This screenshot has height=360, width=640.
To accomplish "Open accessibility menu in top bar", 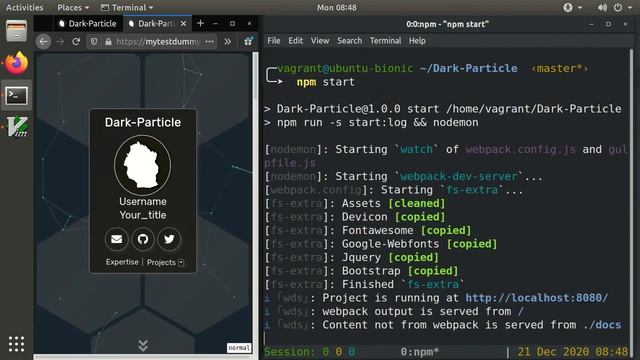I will pos(572,7).
